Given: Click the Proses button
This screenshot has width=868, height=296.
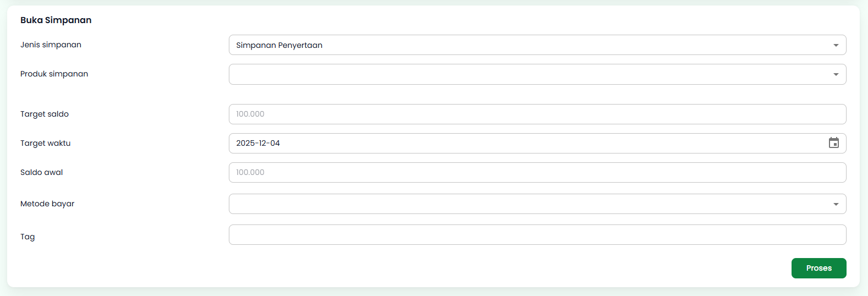Looking at the screenshot, I should point(818,268).
